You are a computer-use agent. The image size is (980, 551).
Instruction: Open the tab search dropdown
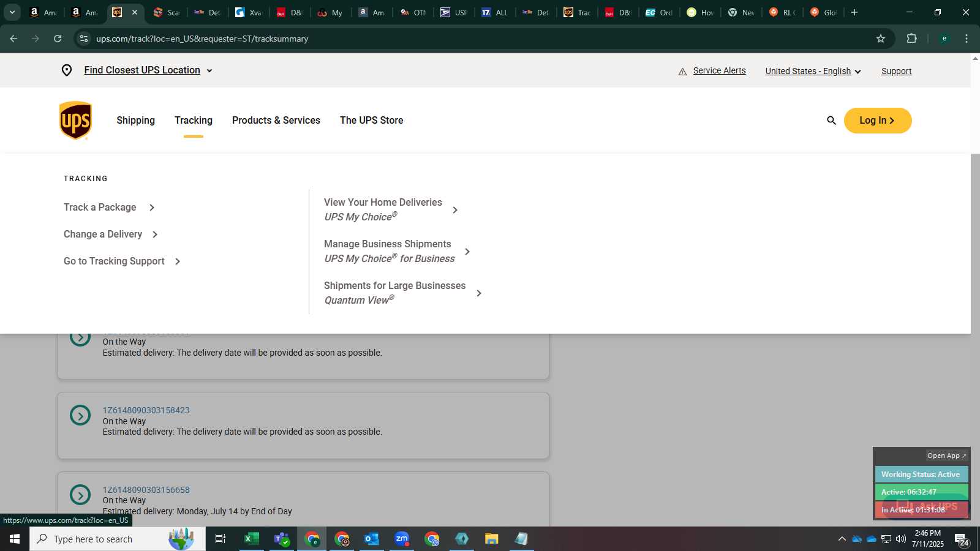tap(12, 12)
